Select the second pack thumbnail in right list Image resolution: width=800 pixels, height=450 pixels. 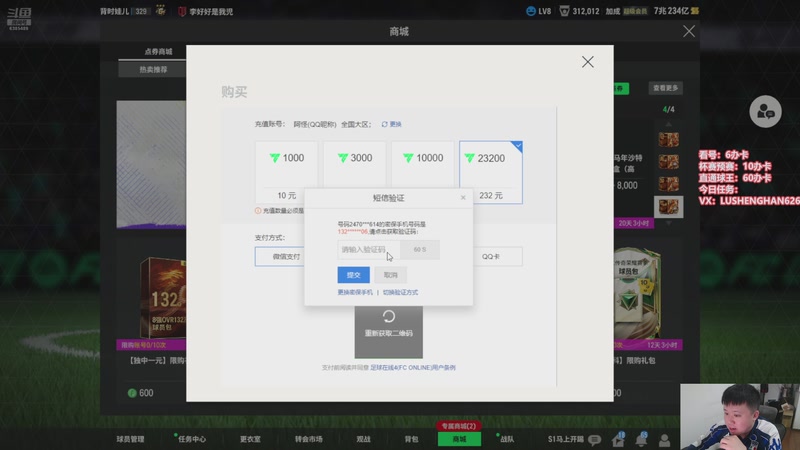pos(668,162)
